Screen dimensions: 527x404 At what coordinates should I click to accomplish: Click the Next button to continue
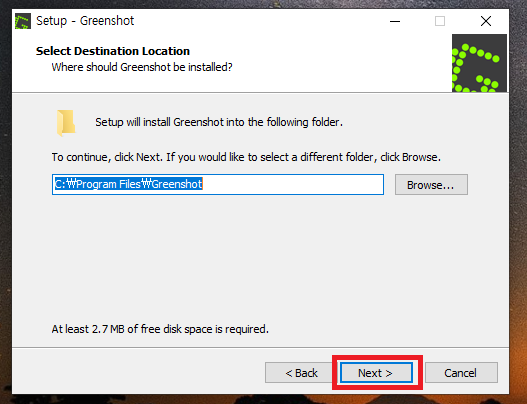tap(376, 372)
